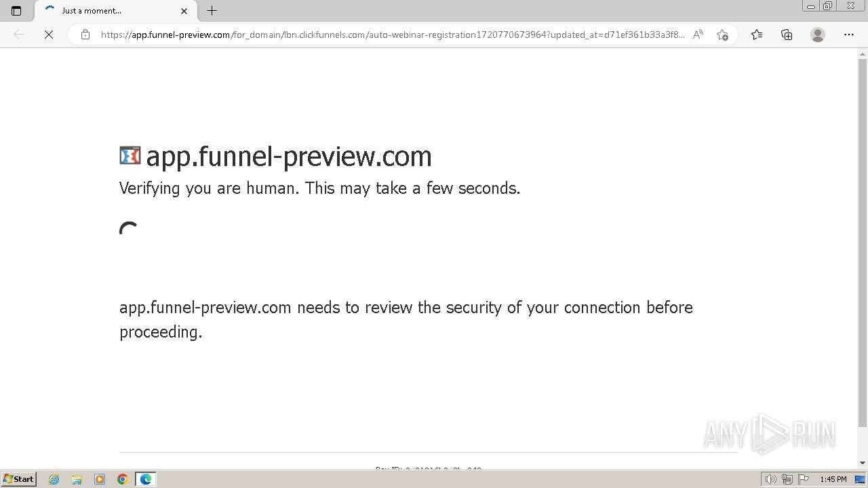Image resolution: width=868 pixels, height=488 pixels.
Task: Open the tab actions menu icon
Action: pos(16,11)
